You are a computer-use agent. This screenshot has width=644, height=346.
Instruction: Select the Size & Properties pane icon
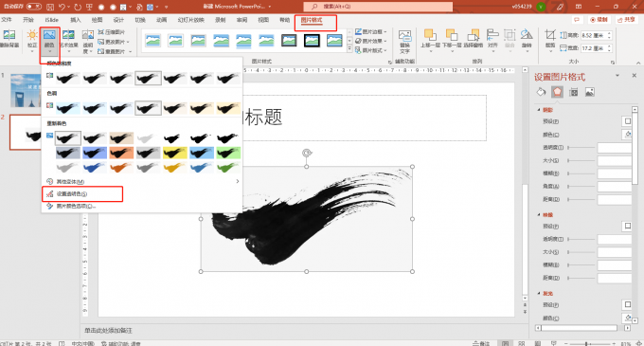[x=574, y=92]
